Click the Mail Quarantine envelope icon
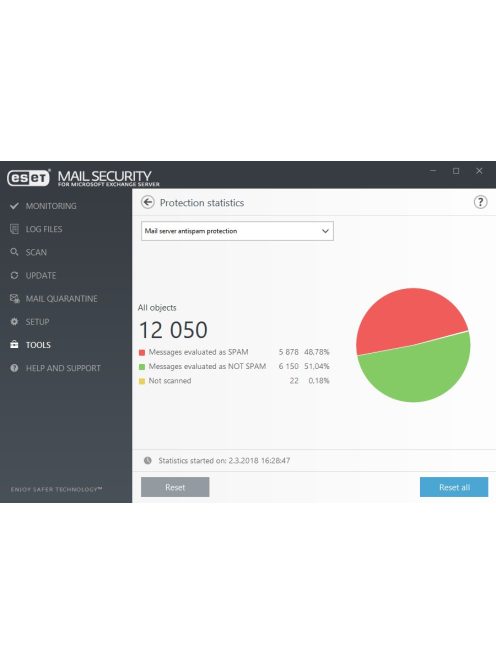This screenshot has width=496, height=664. (15, 299)
